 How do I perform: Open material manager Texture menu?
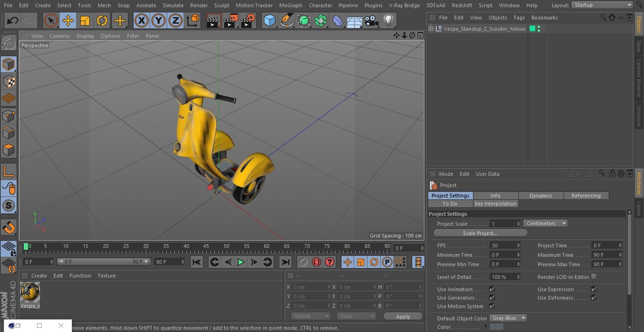click(x=106, y=276)
